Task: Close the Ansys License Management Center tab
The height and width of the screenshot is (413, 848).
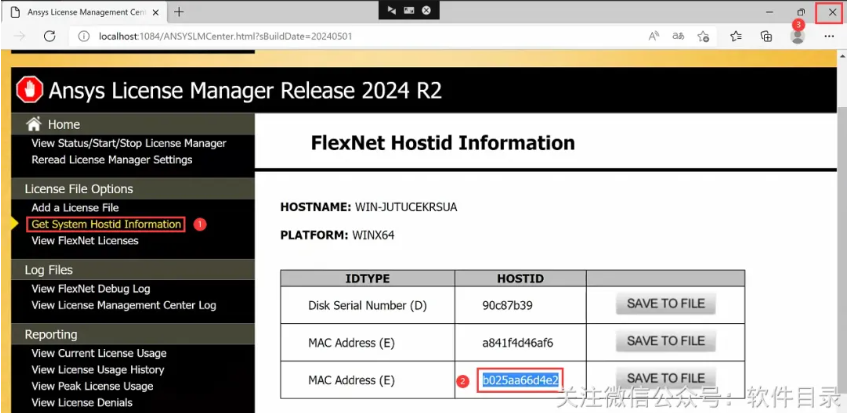Action: (155, 12)
